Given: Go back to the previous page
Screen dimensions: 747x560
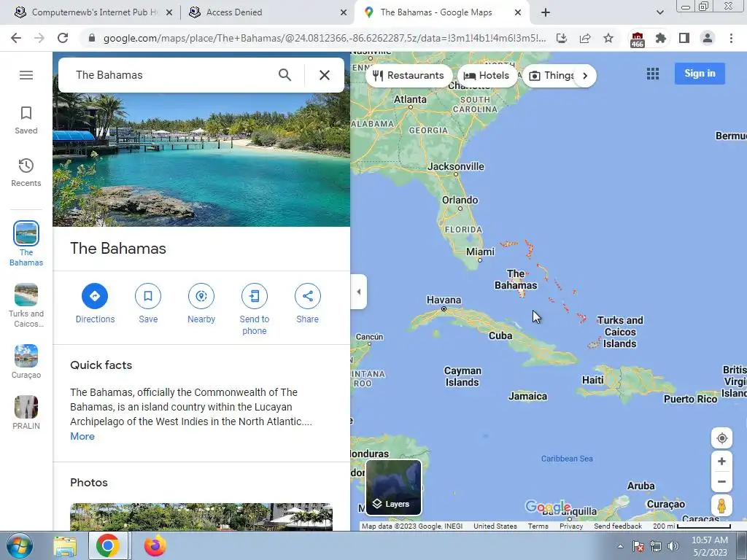Looking at the screenshot, I should pyautogui.click(x=16, y=38).
